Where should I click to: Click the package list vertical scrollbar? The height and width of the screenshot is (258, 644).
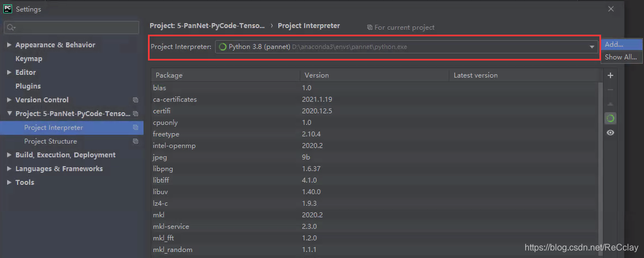pos(601,168)
